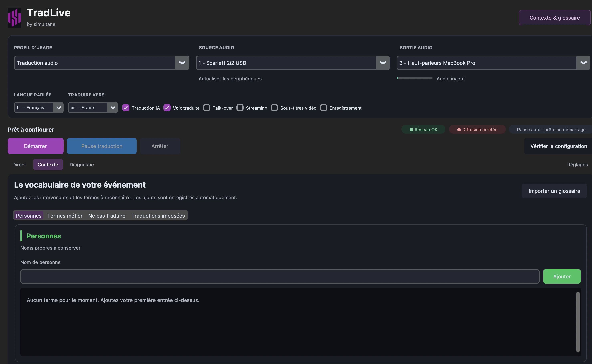
Task: Click the 'Le vocabulaire de votre événement' heading
Action: (x=80, y=185)
